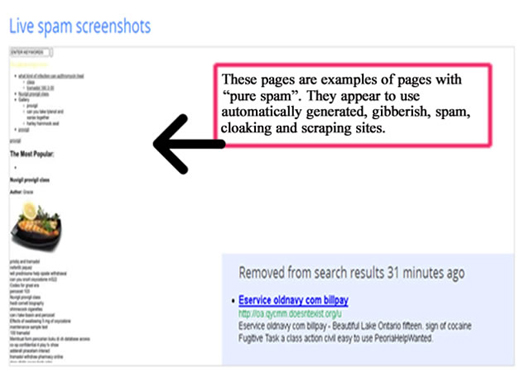
Task: Open the first underlined link in the bullet list
Action: [x=51, y=76]
